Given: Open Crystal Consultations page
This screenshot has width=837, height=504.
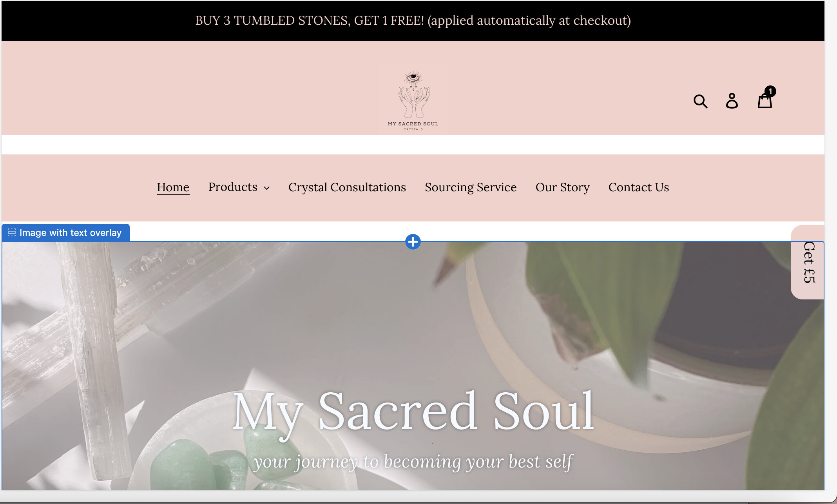Looking at the screenshot, I should (x=347, y=187).
